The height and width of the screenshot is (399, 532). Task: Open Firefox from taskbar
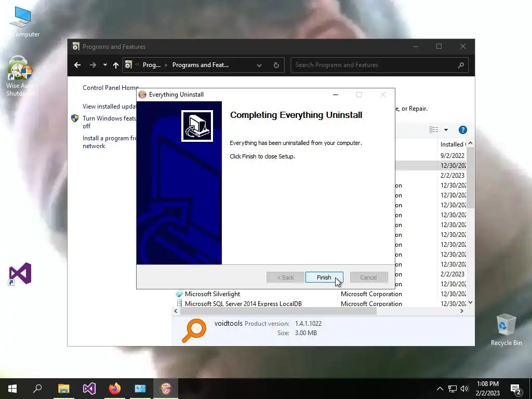pos(115,389)
